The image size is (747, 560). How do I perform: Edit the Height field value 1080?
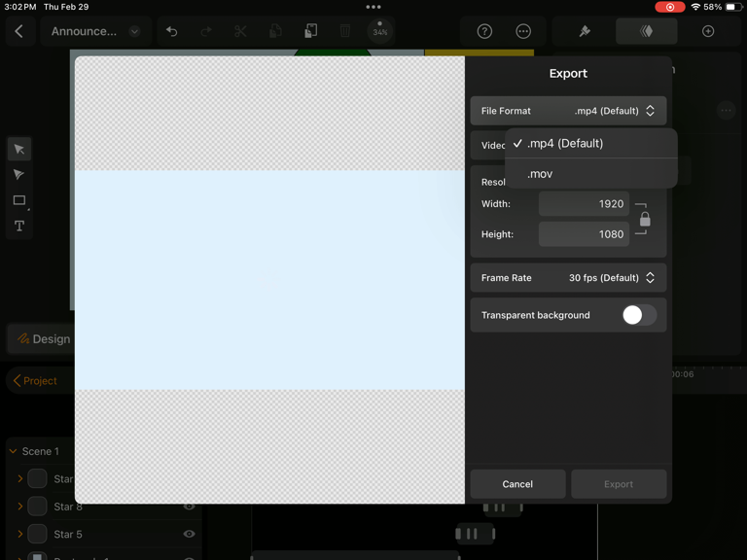(x=584, y=234)
